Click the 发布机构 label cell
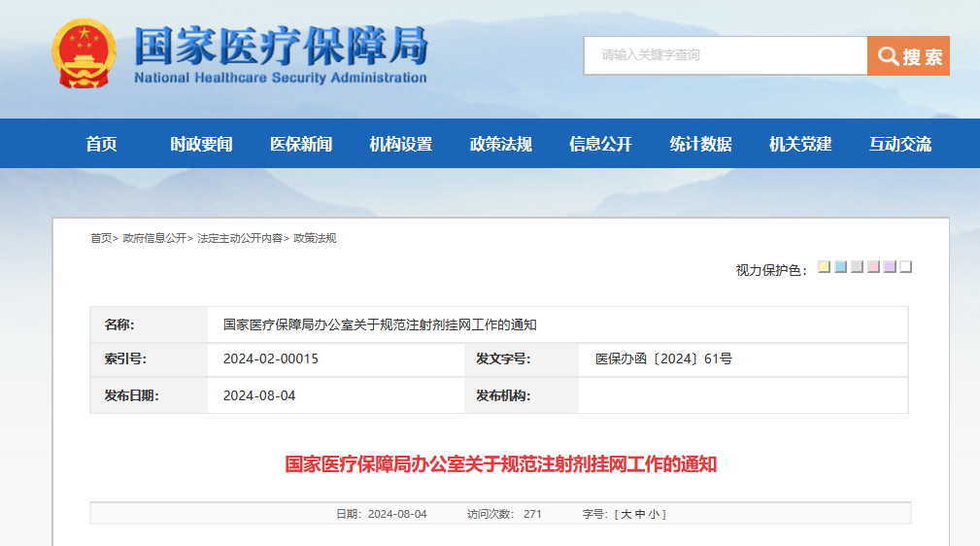 tap(522, 395)
